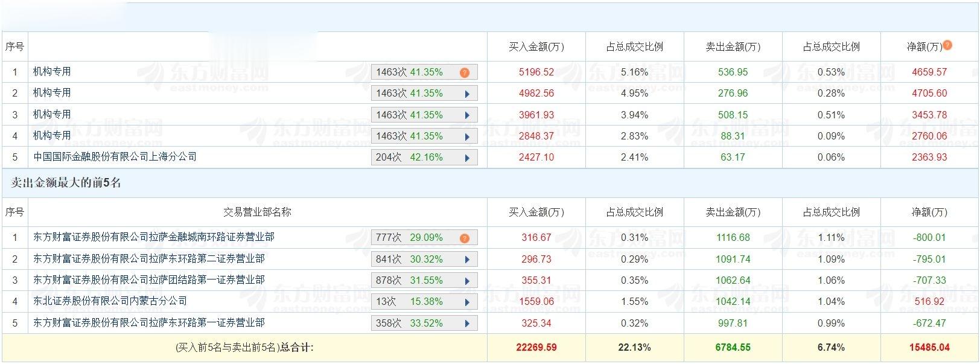Expand the arrow in 机构专用 row 2
This screenshot has width=980, height=364.
467,94
